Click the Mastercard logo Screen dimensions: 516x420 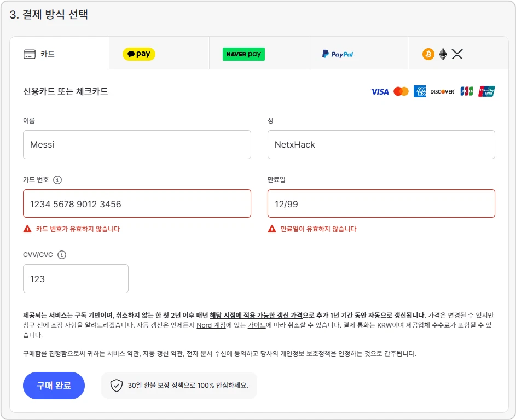pos(401,91)
